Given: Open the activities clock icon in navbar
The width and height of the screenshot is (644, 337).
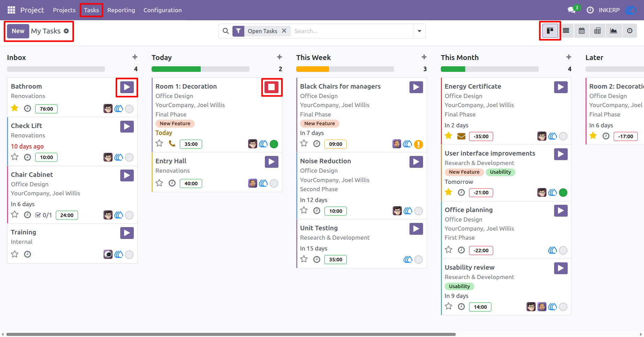Looking at the screenshot, I should tap(590, 10).
